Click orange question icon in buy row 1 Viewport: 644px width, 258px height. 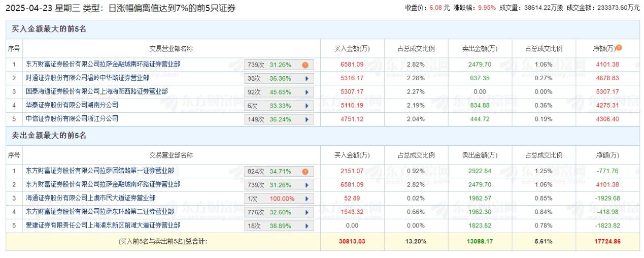tap(305, 65)
